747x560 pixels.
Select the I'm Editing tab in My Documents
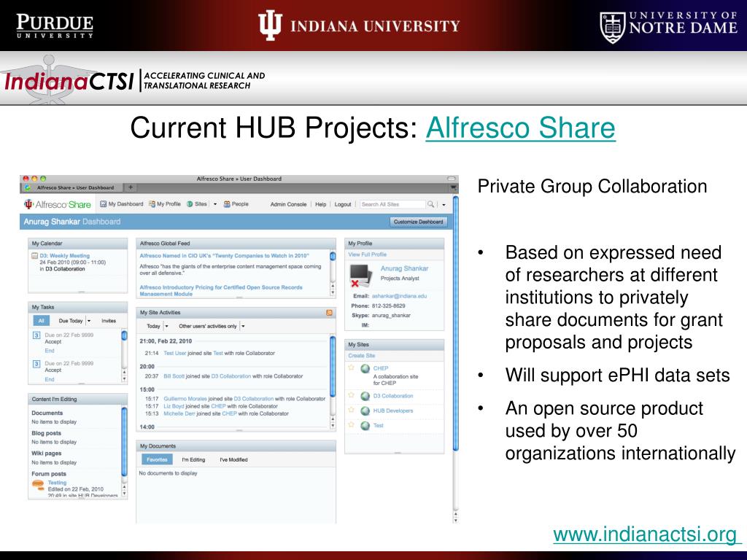click(x=193, y=460)
